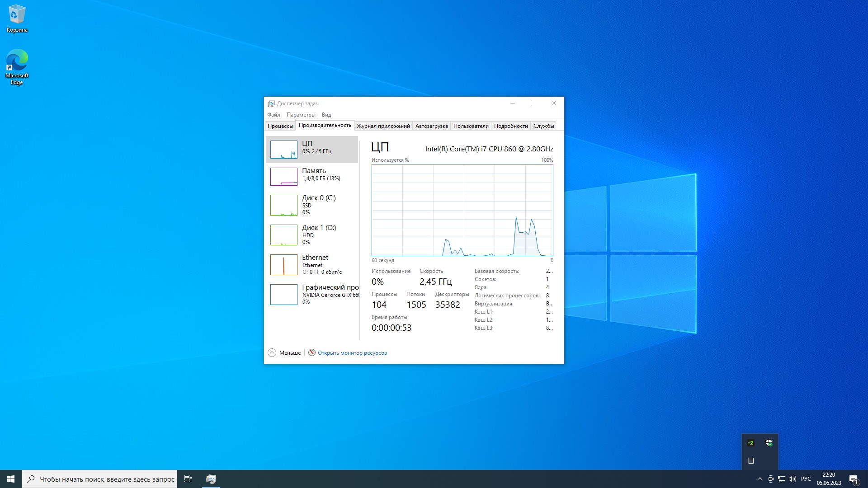Click NVIDIA tray icon in overflow
The height and width of the screenshot is (488, 868).
[751, 443]
